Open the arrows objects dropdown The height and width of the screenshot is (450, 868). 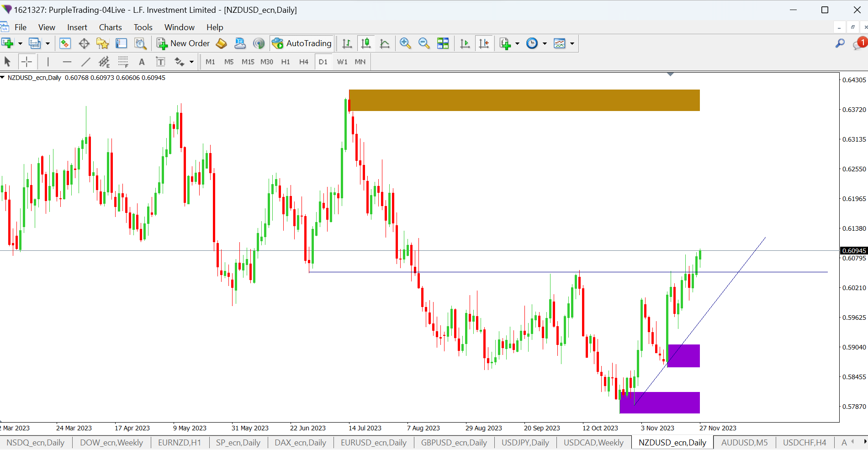pos(191,62)
